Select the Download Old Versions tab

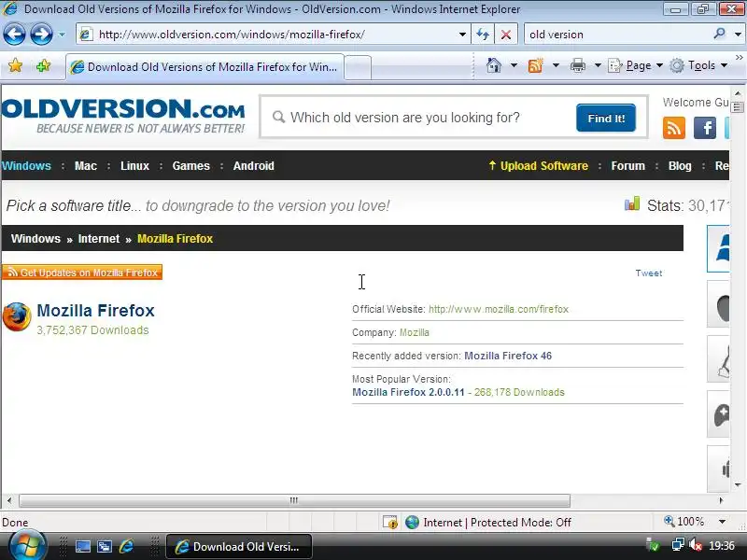point(204,67)
